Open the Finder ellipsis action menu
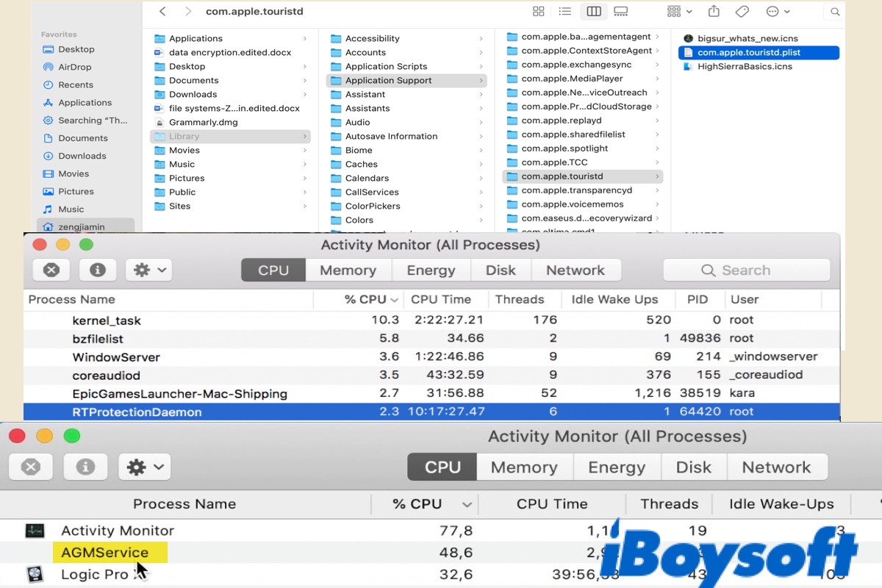Viewport: 882px width, 588px height. point(778,12)
